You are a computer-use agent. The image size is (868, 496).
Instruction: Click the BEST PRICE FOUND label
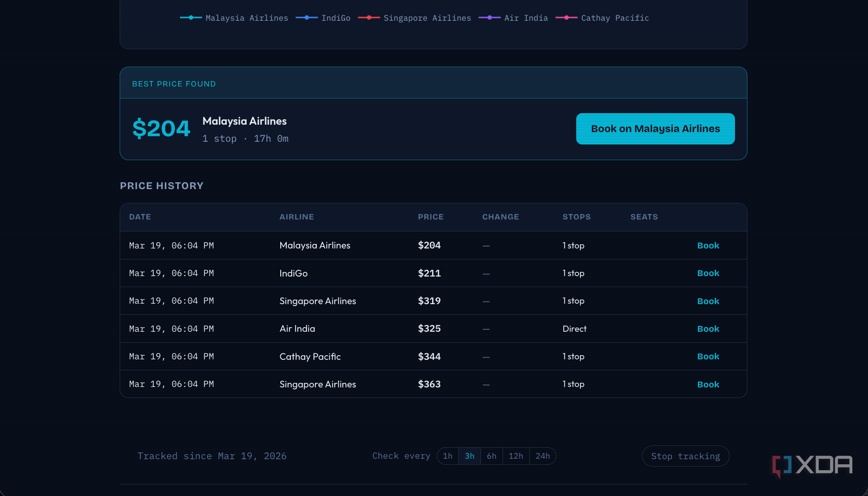point(174,84)
